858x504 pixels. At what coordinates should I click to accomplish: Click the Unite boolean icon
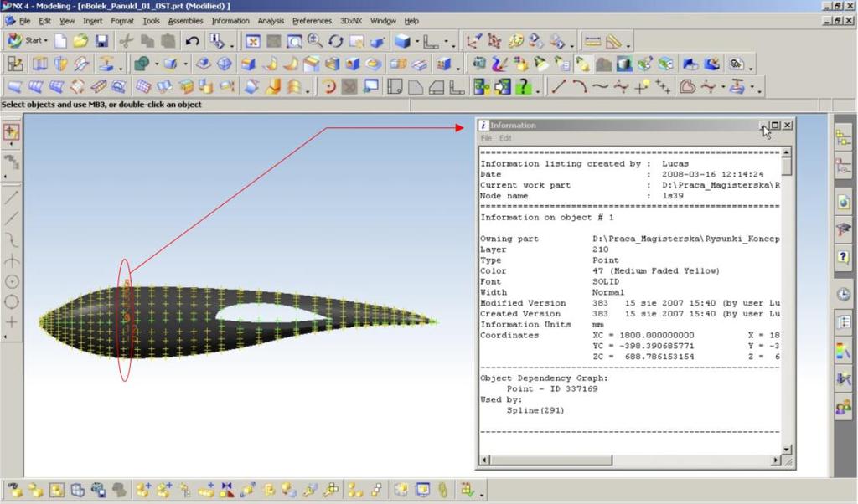pos(142,64)
